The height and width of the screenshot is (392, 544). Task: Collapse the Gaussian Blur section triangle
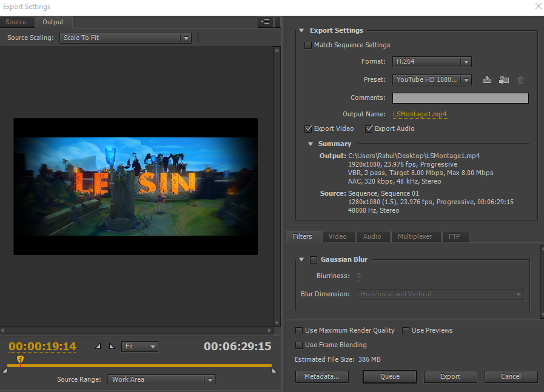[x=301, y=259]
